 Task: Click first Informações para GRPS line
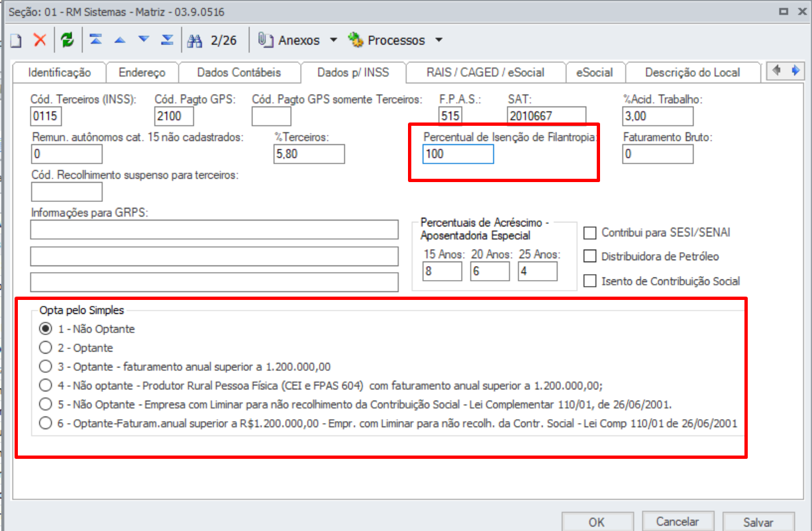click(x=215, y=230)
